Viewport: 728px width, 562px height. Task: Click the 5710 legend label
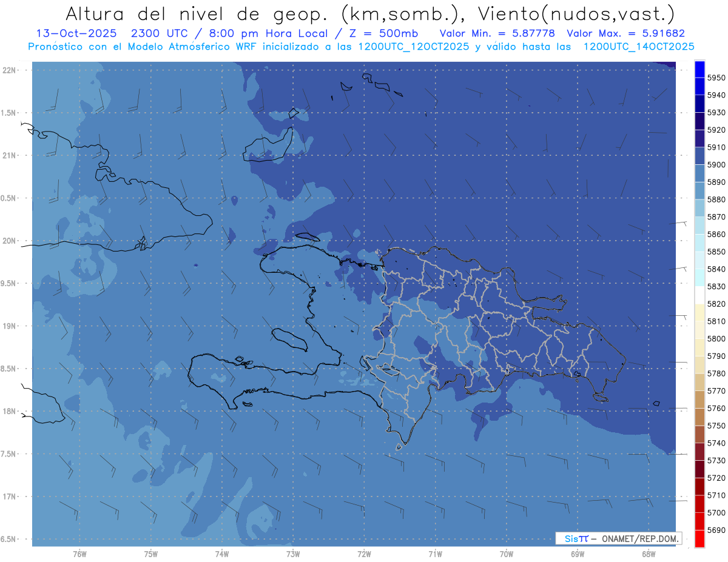coord(716,495)
